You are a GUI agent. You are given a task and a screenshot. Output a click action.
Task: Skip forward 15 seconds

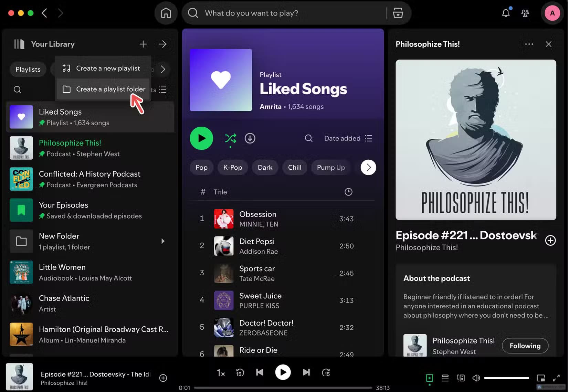[326, 372]
